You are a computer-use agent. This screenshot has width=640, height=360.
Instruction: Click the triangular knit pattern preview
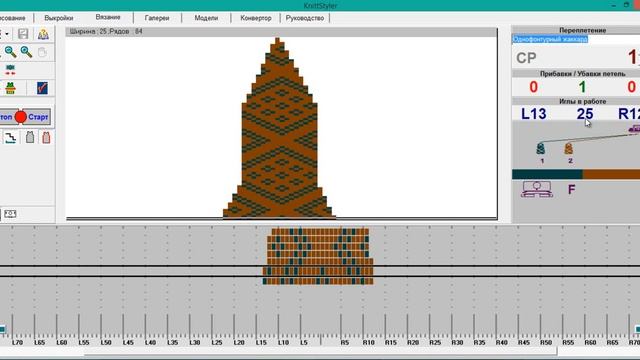coord(279,127)
